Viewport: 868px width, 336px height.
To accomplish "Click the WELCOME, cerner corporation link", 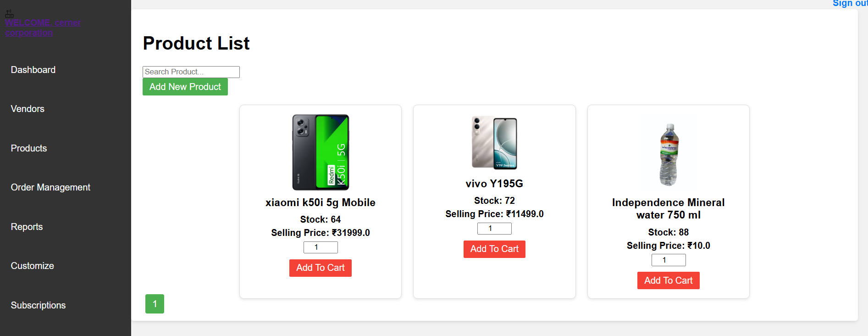I will click(x=43, y=27).
